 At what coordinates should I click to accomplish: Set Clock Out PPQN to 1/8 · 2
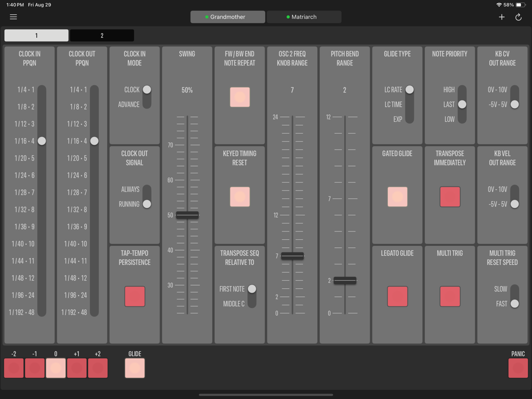coord(78,106)
